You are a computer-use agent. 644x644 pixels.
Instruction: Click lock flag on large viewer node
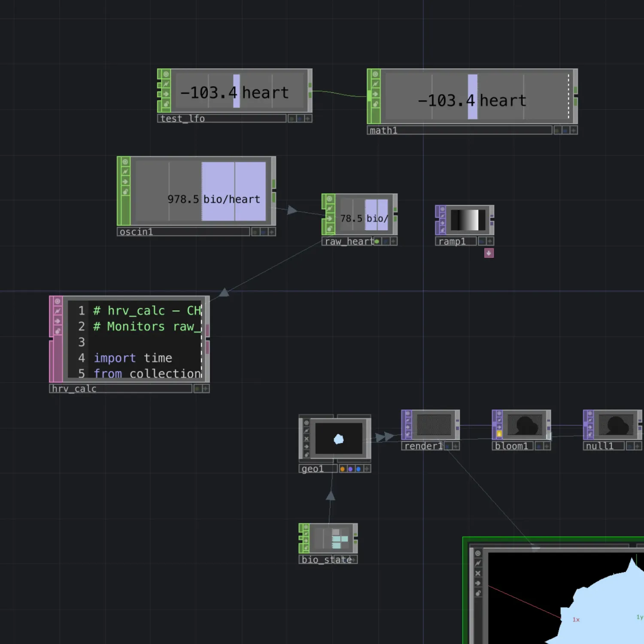[x=478, y=593]
